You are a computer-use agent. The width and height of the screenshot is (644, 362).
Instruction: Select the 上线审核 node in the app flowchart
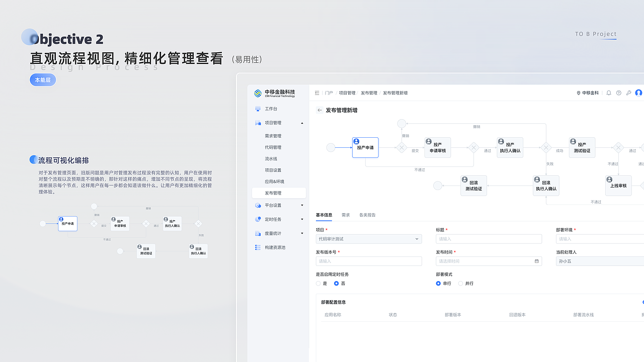point(618,186)
